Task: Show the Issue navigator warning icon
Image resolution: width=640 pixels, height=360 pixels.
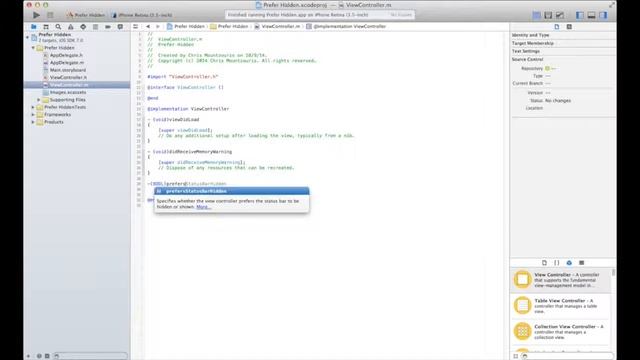Action: [71, 27]
